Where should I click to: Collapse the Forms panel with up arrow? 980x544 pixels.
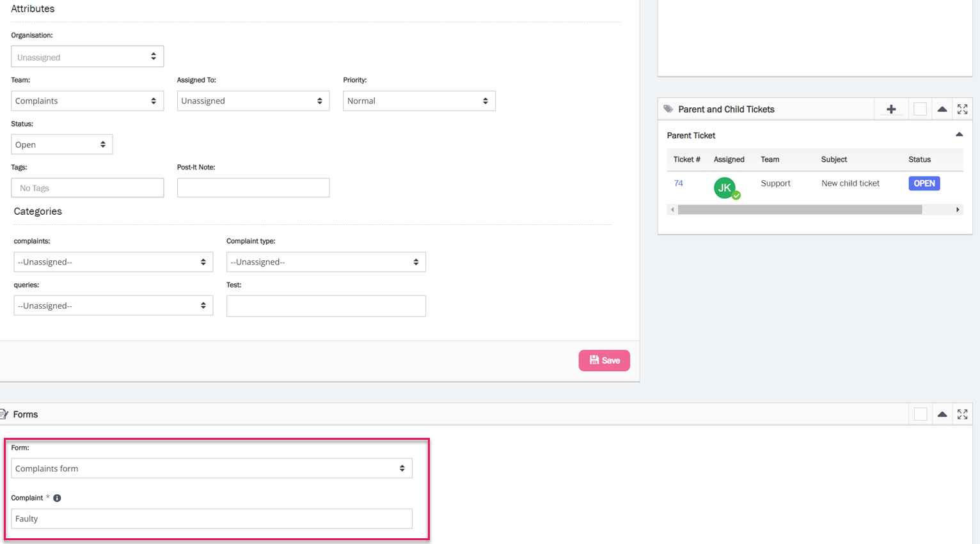point(942,414)
